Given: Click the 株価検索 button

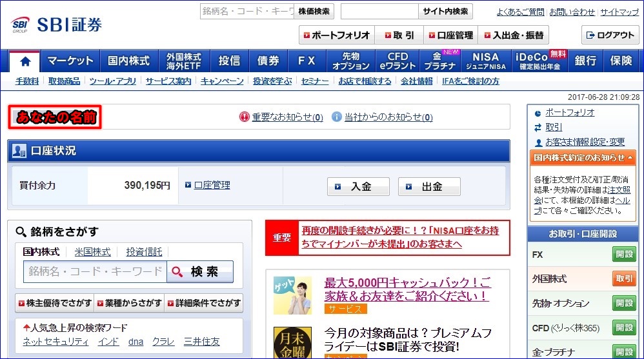Looking at the screenshot, I should [314, 12].
